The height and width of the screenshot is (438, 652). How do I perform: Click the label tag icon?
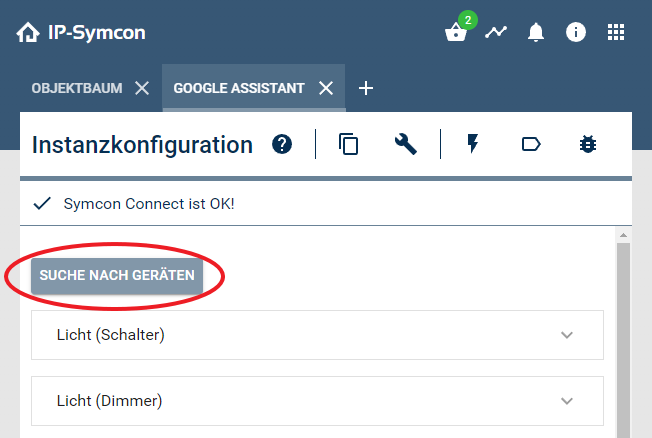coord(531,145)
